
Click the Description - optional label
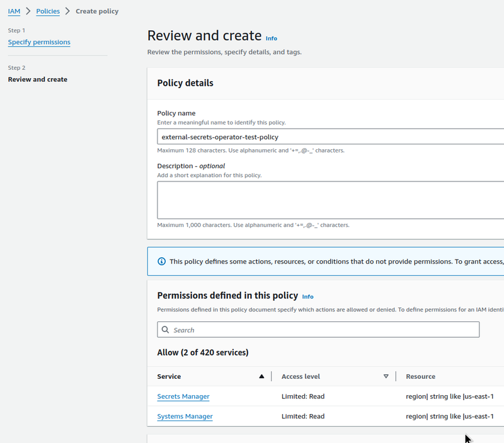[191, 166]
